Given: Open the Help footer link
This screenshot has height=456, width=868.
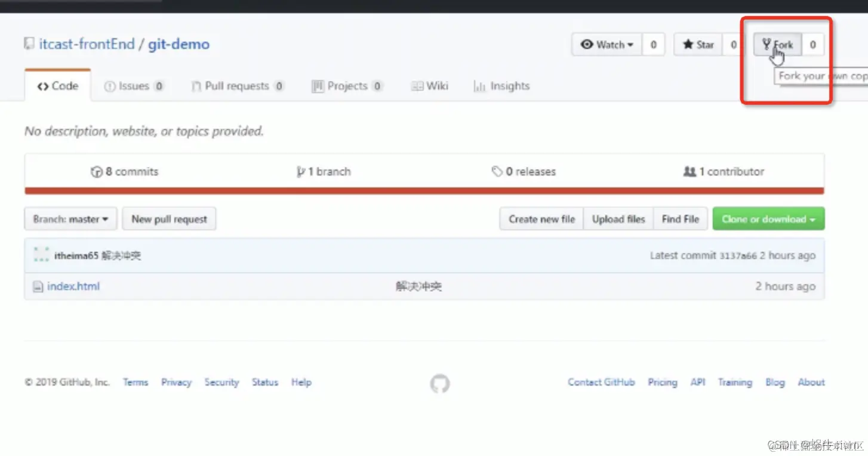Looking at the screenshot, I should [301, 383].
